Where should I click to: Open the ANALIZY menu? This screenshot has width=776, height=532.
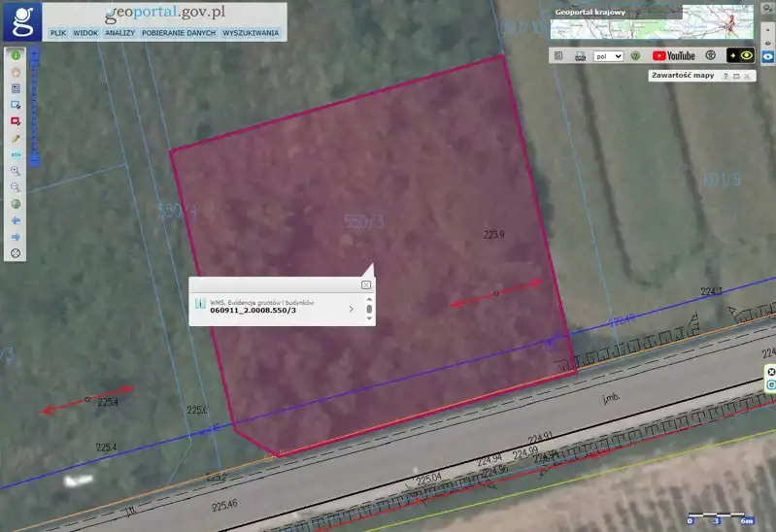point(119,33)
